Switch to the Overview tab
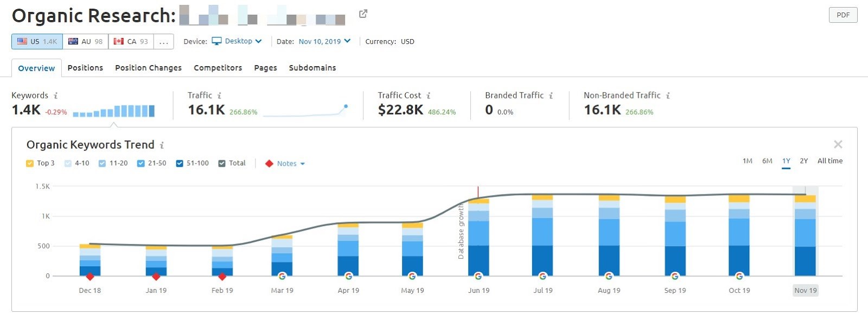 click(36, 68)
